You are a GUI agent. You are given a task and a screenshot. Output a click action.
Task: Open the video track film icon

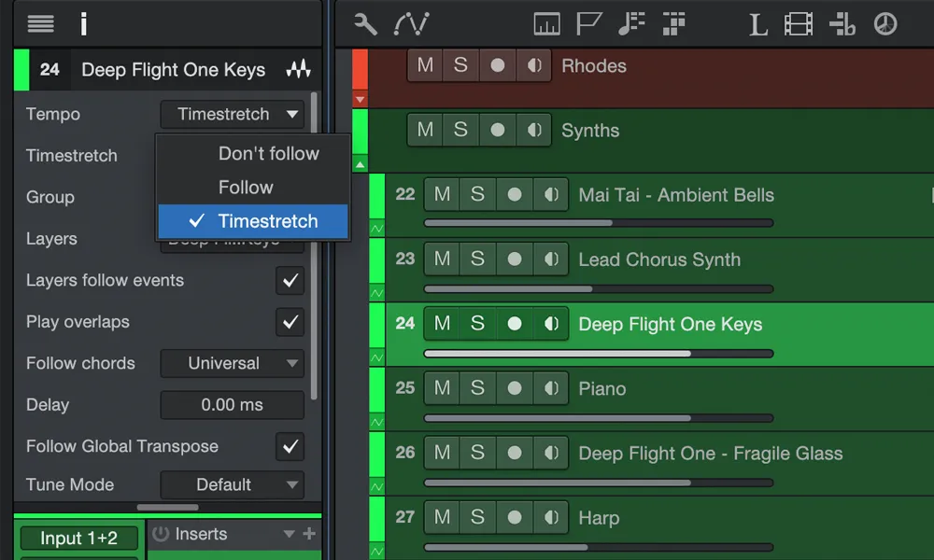[x=799, y=24]
